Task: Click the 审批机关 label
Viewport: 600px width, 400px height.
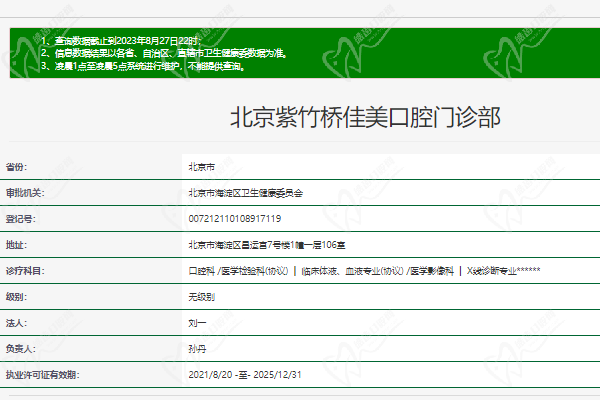Action: 25,193
